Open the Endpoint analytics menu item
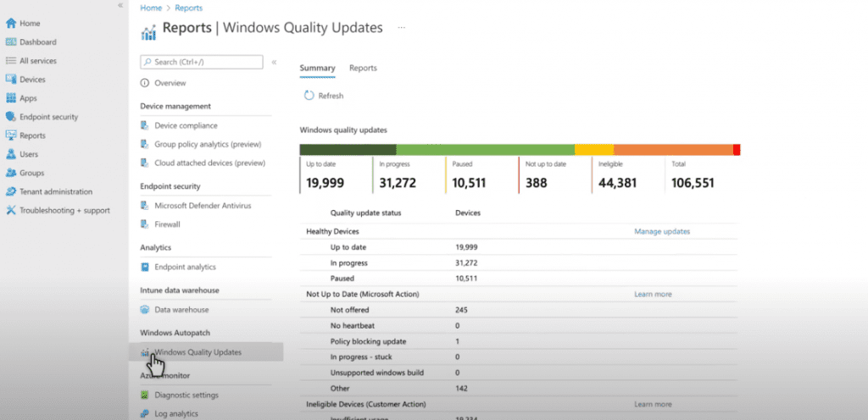The width and height of the screenshot is (868, 420). click(185, 267)
